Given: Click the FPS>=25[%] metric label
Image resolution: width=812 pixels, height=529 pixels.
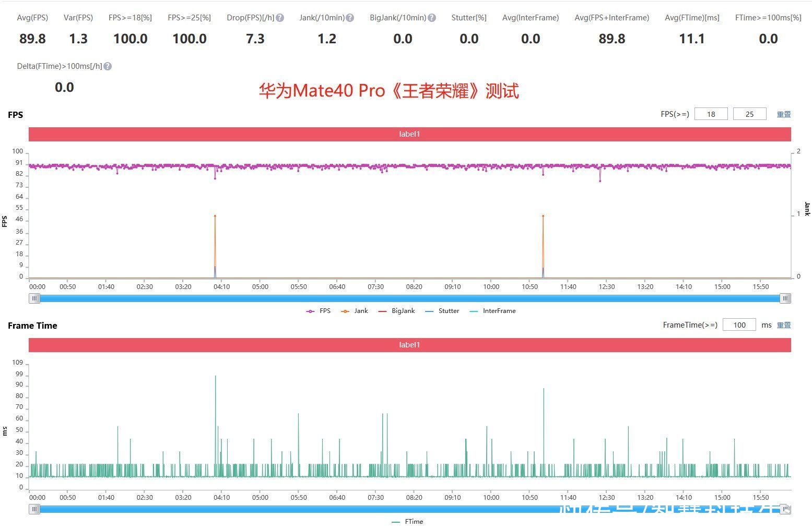Looking at the screenshot, I should (189, 18).
